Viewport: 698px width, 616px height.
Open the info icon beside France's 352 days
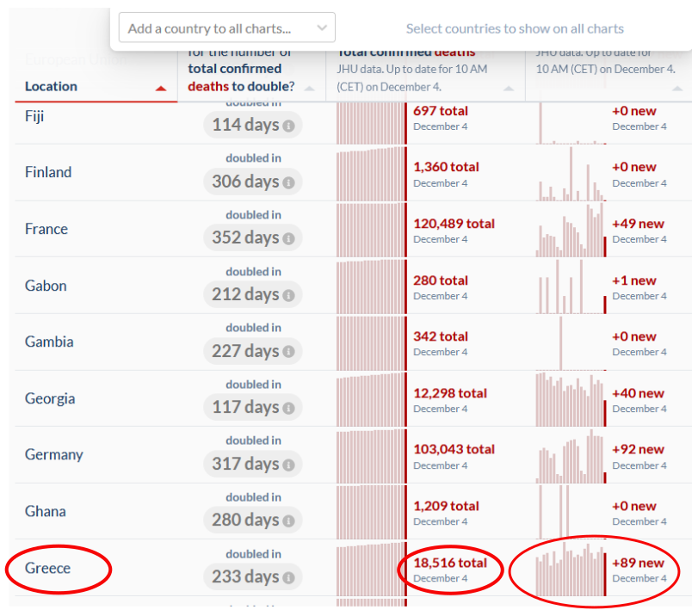pos(289,239)
